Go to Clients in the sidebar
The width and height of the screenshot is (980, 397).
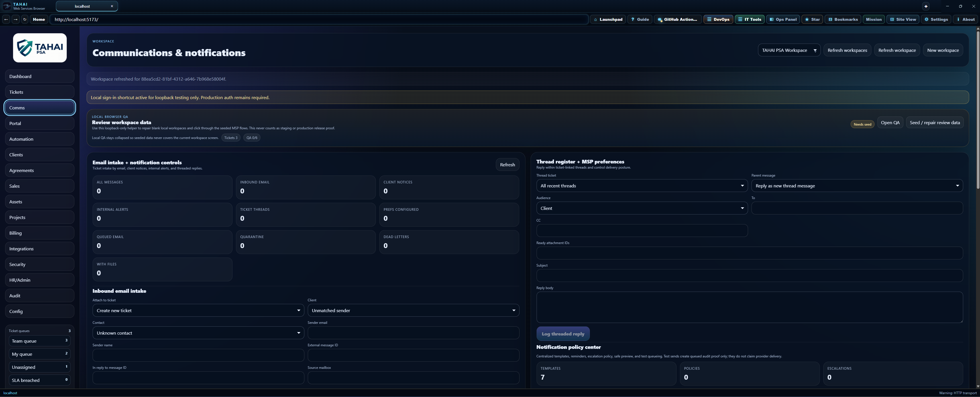click(40, 155)
